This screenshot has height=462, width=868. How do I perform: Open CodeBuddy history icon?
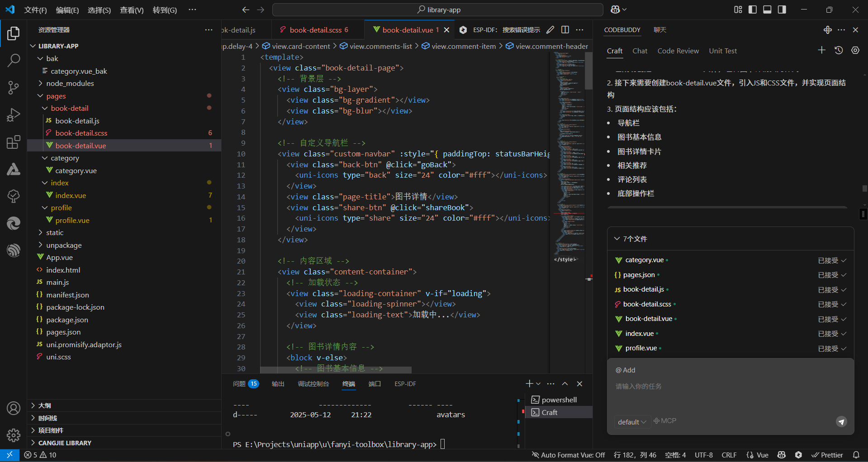click(x=839, y=50)
